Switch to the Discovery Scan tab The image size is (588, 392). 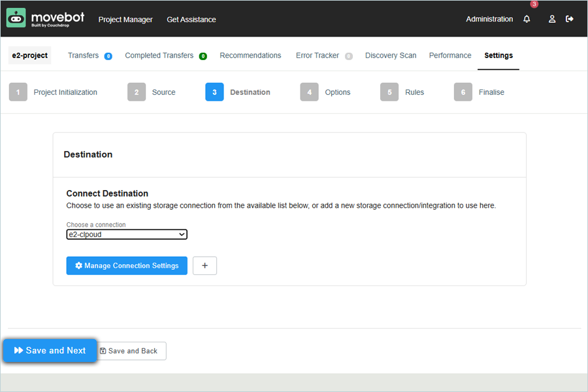pos(391,56)
